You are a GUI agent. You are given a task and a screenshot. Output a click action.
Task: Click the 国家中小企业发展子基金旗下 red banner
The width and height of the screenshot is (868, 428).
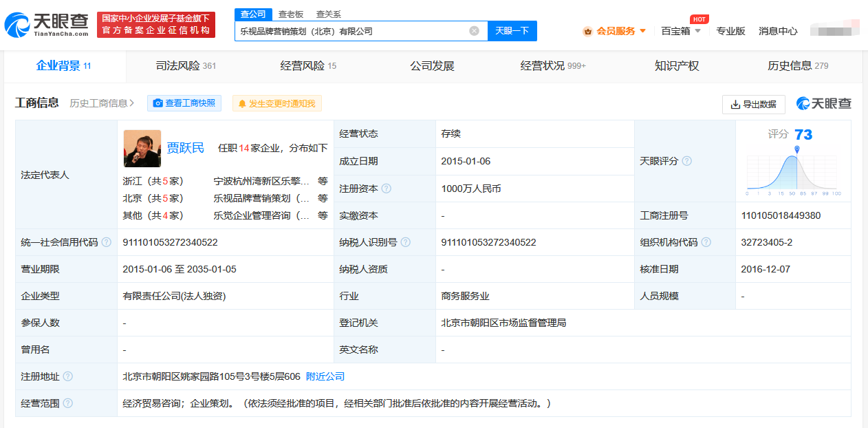click(x=156, y=25)
